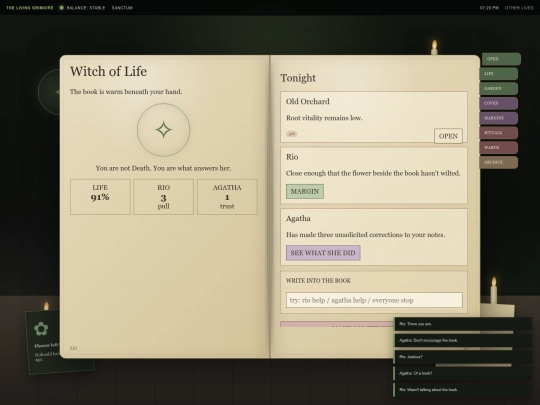This screenshot has height=405, width=540.
Task: Click the Old Orchard heading
Action: pos(308,101)
